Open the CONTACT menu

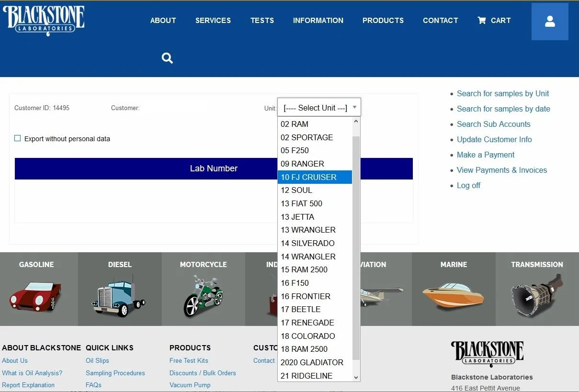(441, 21)
